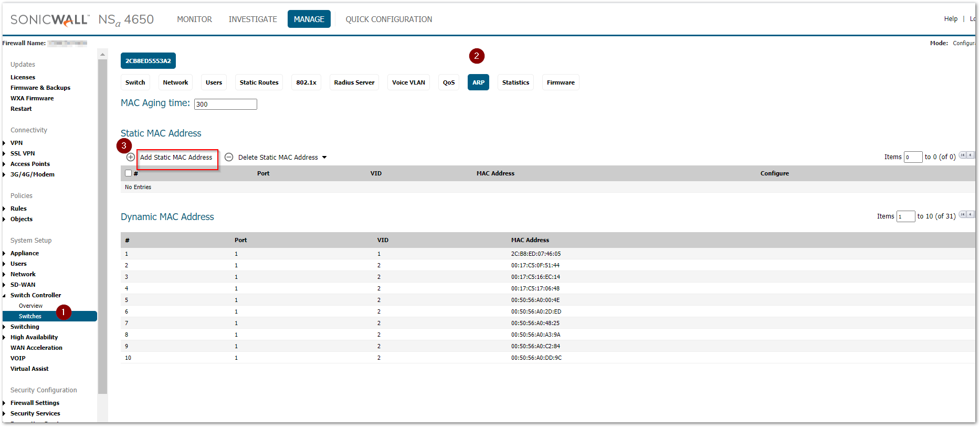Expand Security Services in the sidebar
This screenshot has width=980, height=427.
click(x=4, y=413)
